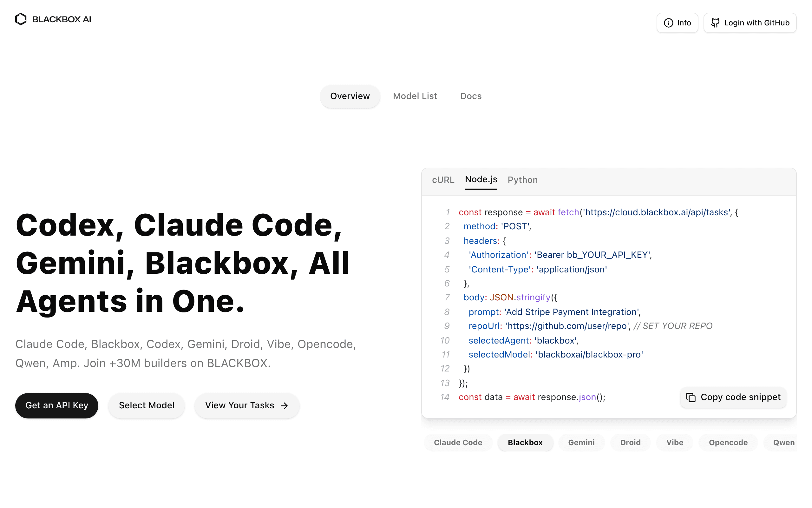Click the BLACKBOX AI brand text
The width and height of the screenshot is (812, 508).
62,19
